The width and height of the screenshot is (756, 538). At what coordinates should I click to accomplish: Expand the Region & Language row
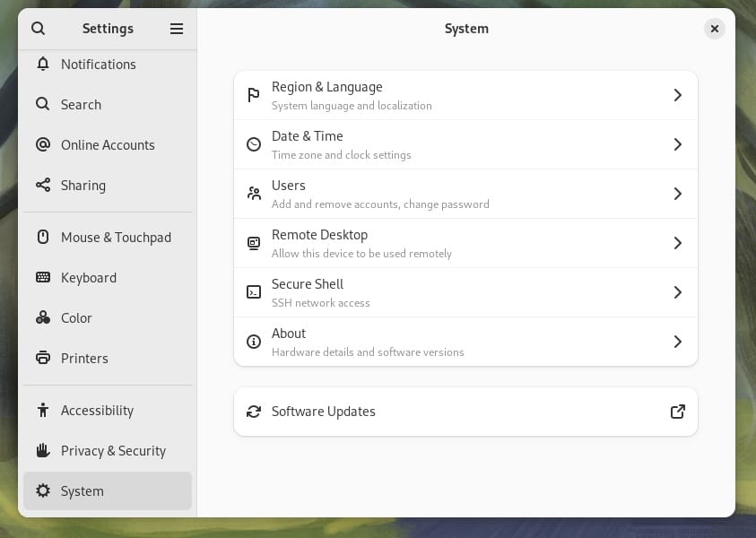(x=465, y=95)
